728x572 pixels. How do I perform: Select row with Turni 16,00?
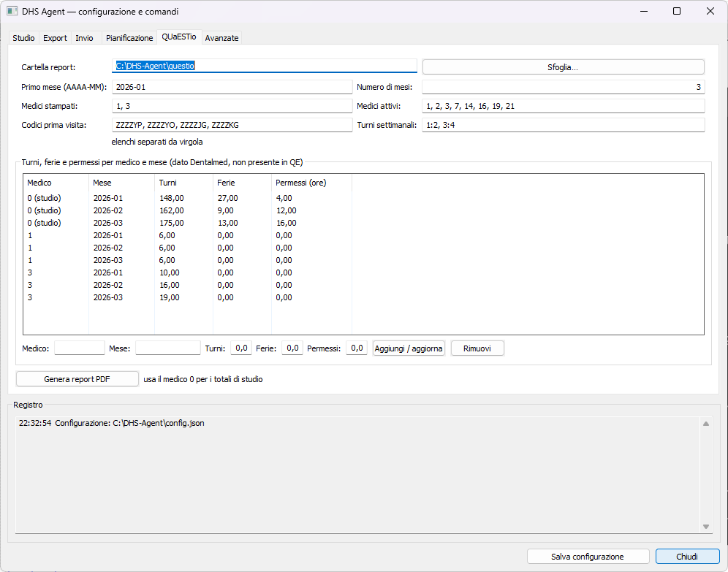pyautogui.click(x=188, y=286)
